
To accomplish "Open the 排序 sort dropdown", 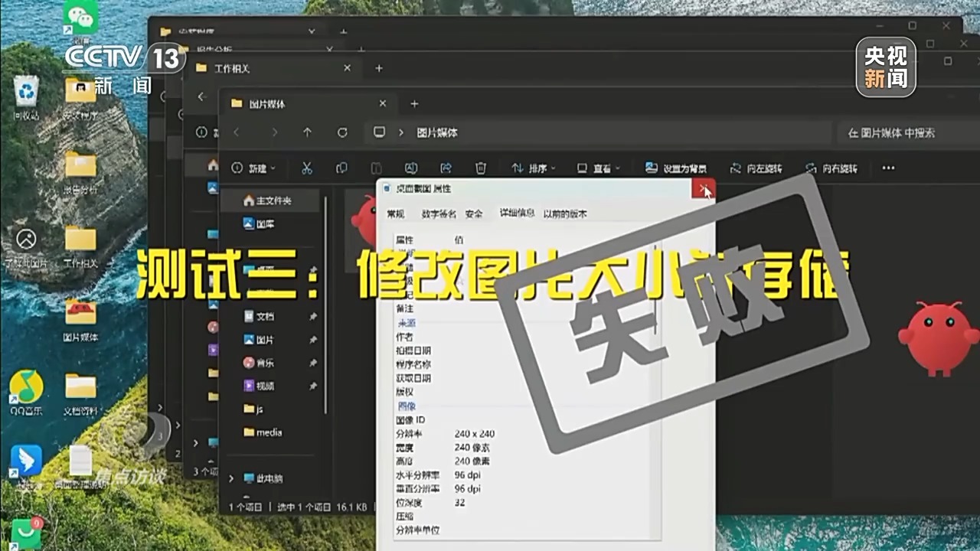I will tap(533, 168).
